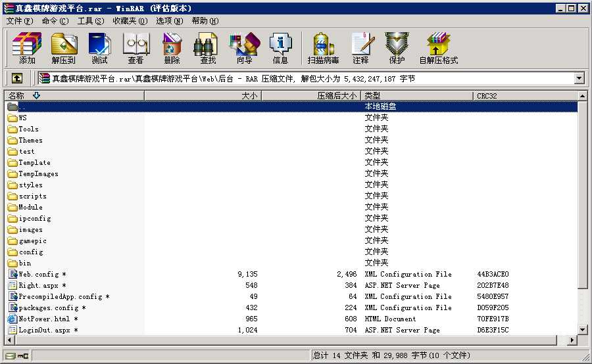The height and width of the screenshot is (364, 592).
Task: Sort by 压缩后大小 column header
Action: (x=312, y=96)
